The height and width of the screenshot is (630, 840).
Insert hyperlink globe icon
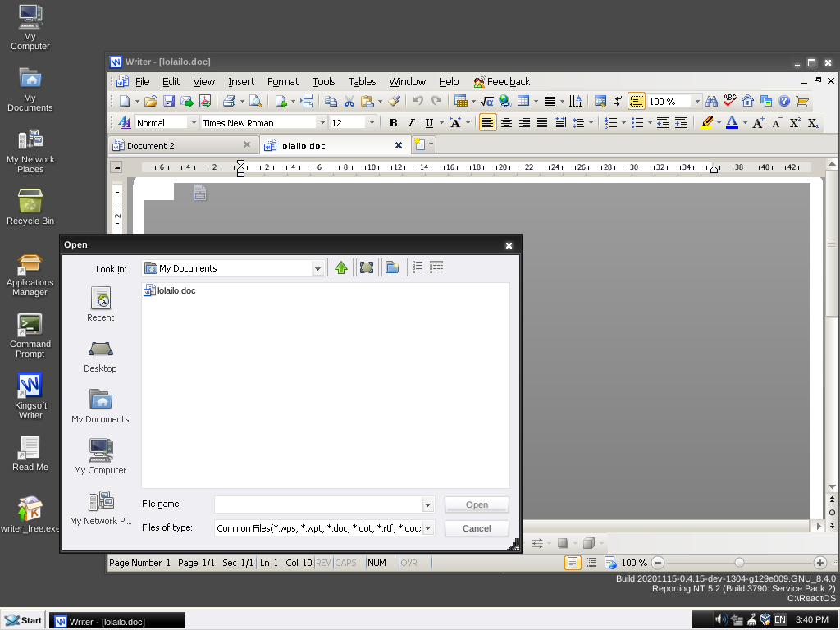[x=504, y=101]
